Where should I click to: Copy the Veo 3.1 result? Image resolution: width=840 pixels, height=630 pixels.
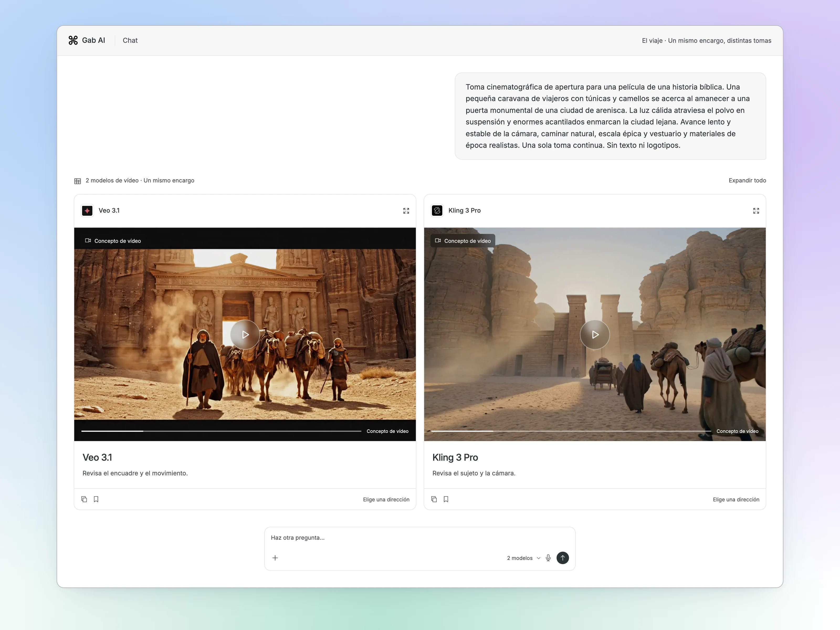click(x=84, y=499)
